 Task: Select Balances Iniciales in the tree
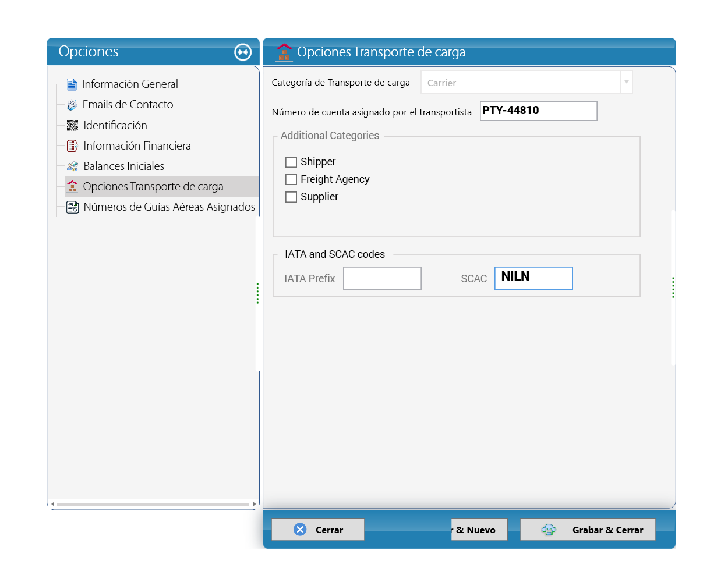(124, 166)
